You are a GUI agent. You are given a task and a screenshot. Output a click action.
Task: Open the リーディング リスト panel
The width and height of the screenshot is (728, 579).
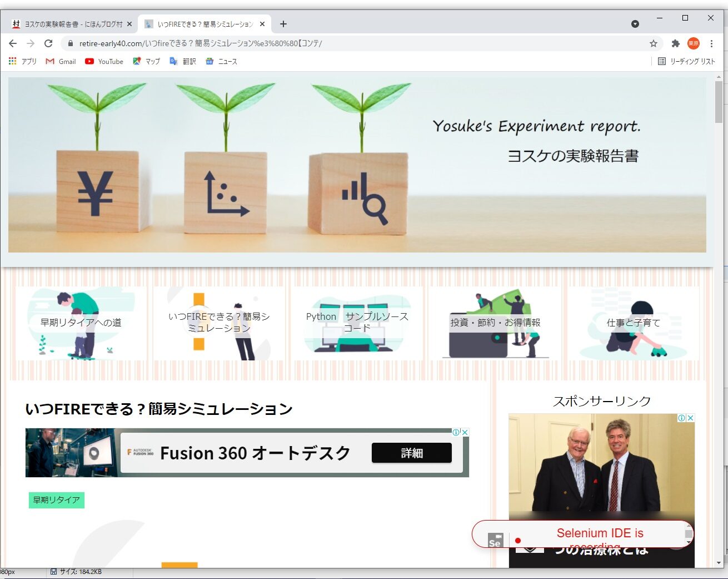click(686, 62)
